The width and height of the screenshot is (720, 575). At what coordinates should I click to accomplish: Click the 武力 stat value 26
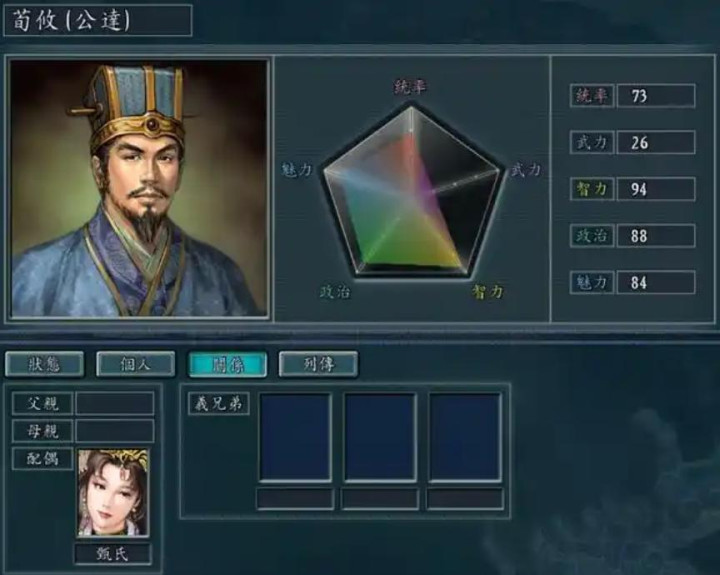656,142
